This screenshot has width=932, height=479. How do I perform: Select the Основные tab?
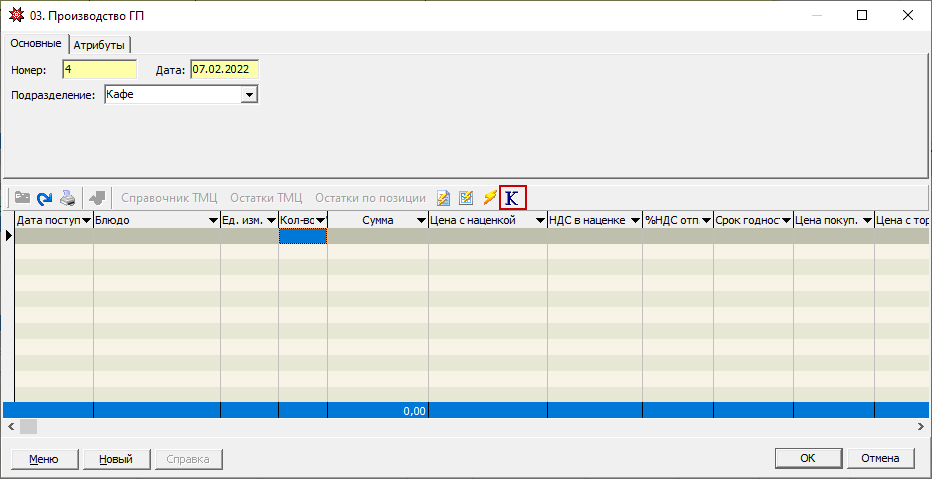[x=36, y=43]
